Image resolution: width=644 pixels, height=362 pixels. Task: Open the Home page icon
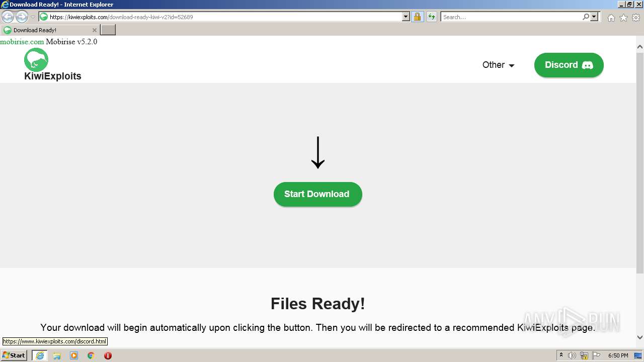tap(611, 18)
